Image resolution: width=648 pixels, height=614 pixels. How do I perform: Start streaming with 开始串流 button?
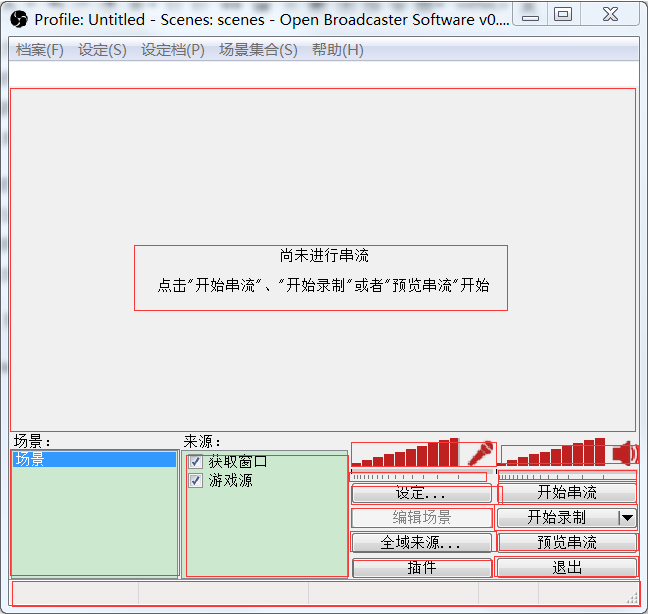[567, 492]
